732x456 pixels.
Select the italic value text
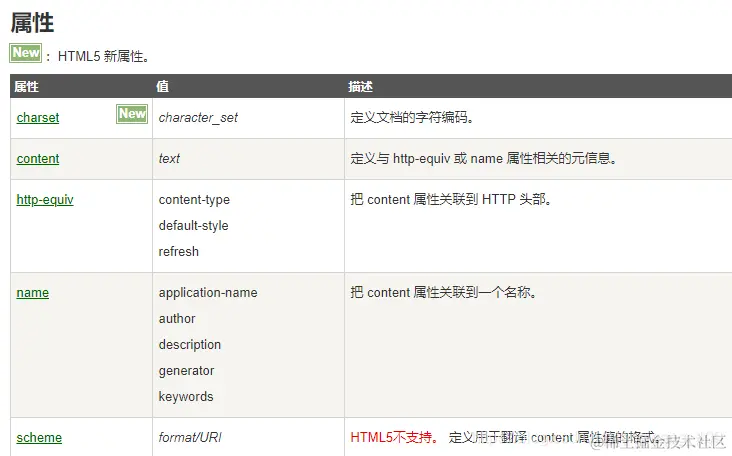(169, 159)
